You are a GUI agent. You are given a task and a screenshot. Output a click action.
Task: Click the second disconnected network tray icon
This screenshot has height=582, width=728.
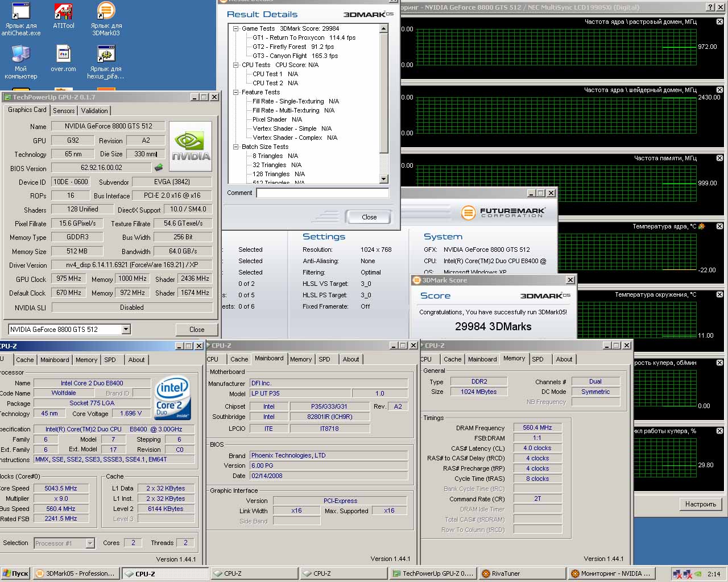pyautogui.click(x=688, y=574)
